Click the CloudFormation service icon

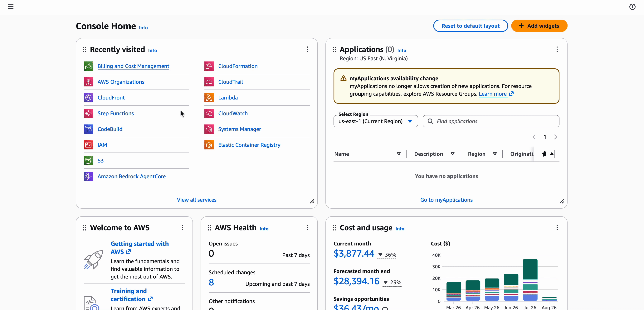(x=209, y=66)
